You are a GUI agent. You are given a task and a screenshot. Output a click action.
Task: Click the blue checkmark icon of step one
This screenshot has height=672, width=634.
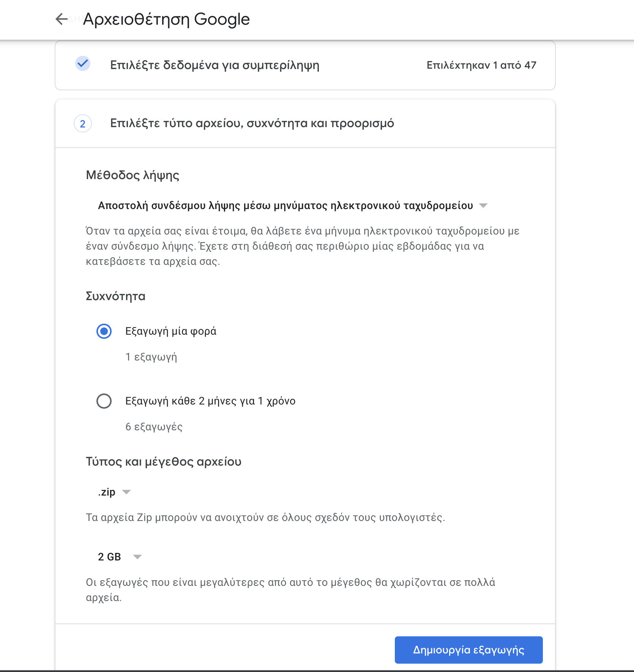point(82,63)
